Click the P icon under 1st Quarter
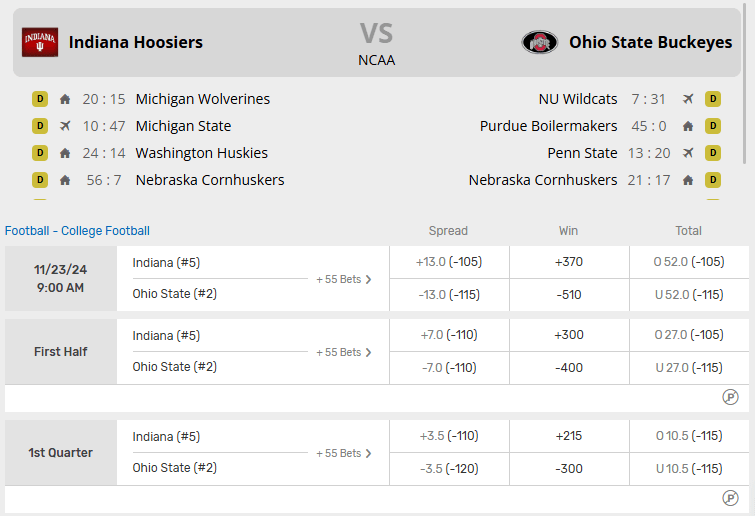 (x=730, y=498)
